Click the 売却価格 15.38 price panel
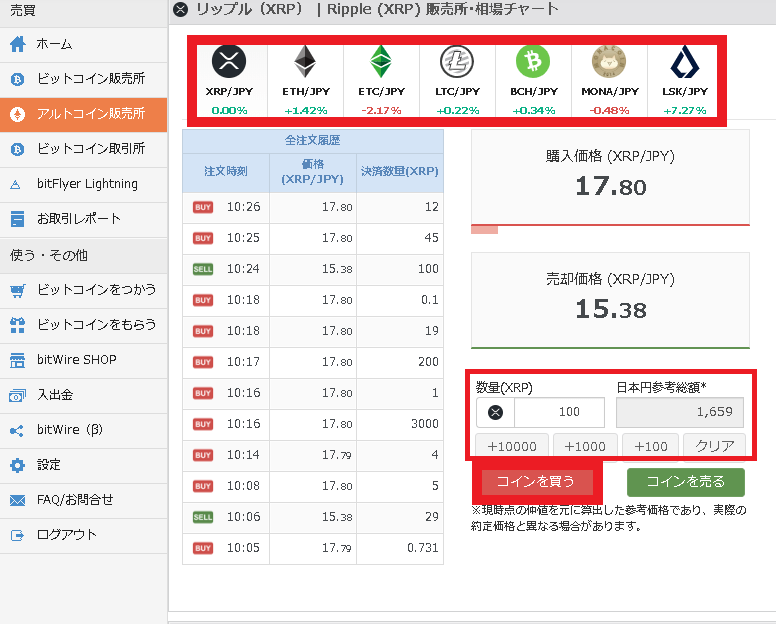 (x=610, y=300)
